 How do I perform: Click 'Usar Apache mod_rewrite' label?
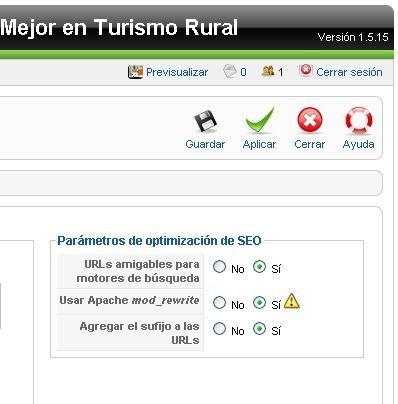point(129,300)
